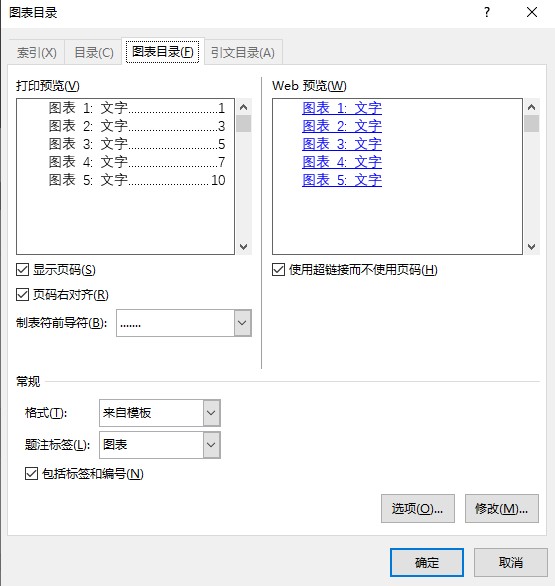Expand 格式 dropdown showing 来自模板
The width and height of the screenshot is (555, 586).
pos(212,413)
